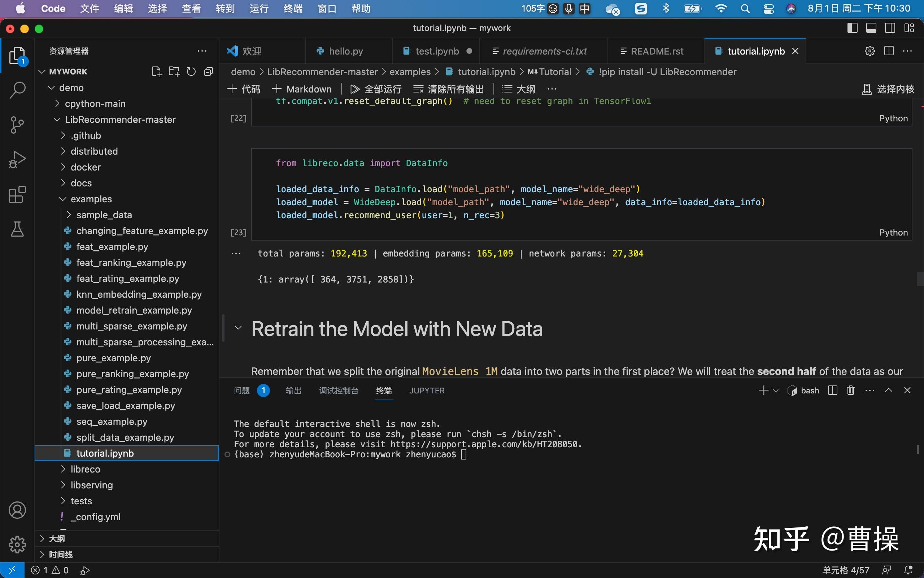Open the Source Control view

click(x=17, y=125)
